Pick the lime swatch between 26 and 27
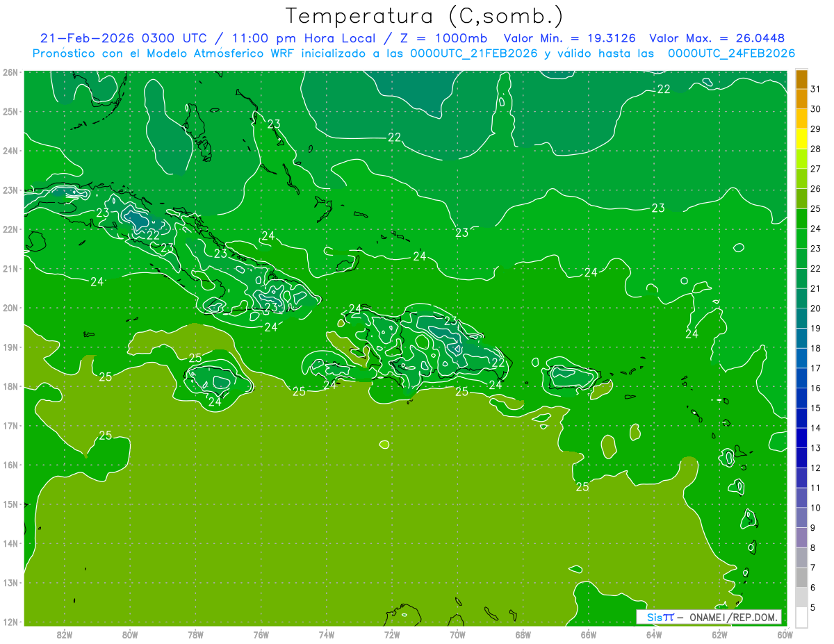The image size is (834, 644). [801, 179]
